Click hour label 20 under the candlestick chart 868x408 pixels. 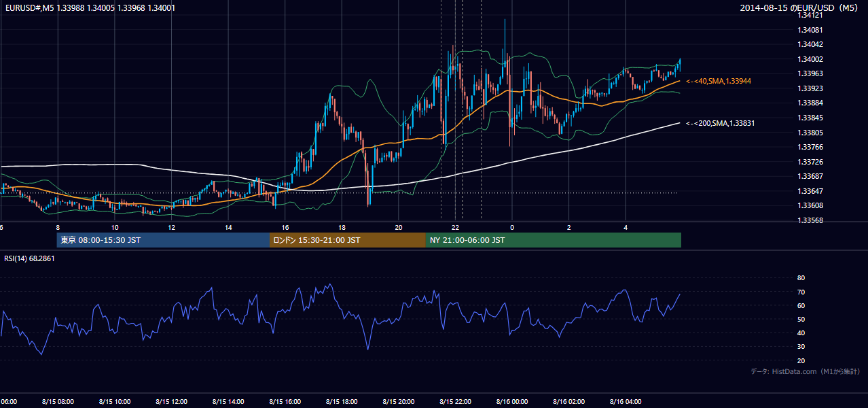click(399, 228)
